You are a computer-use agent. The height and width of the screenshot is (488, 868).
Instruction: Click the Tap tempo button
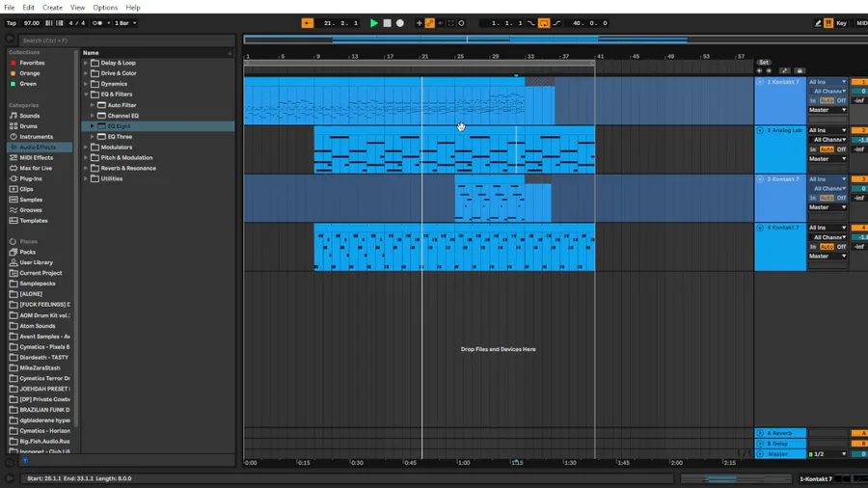tap(11, 23)
